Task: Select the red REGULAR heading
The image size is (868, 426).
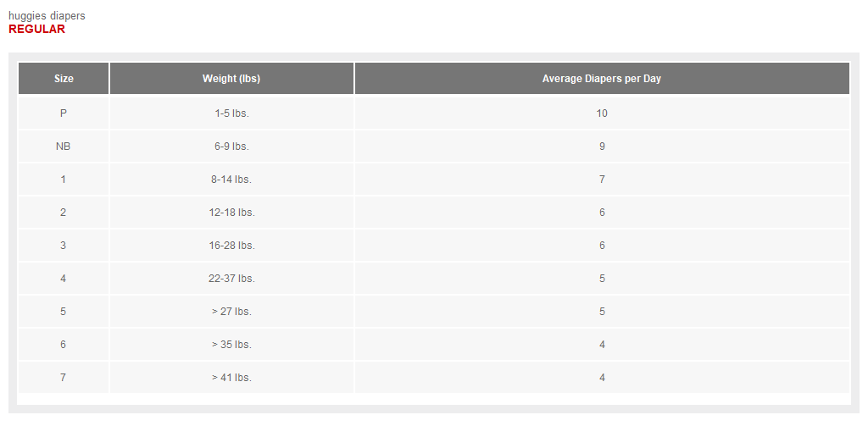Action: (x=37, y=30)
